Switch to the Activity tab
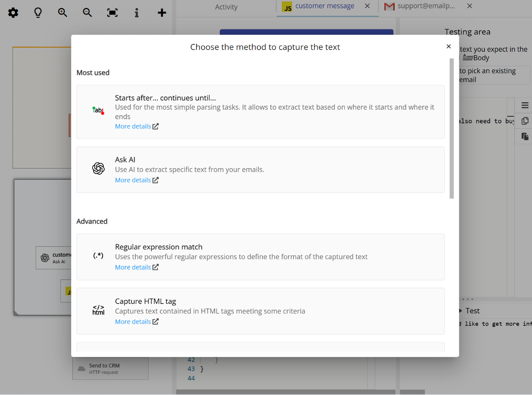Viewport: 532px width, 395px height. tap(226, 7)
